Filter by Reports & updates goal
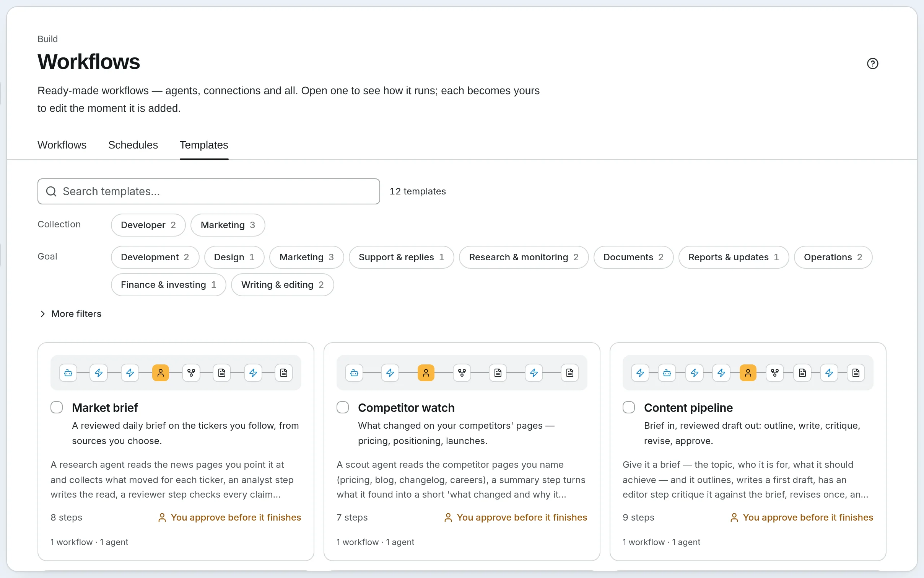924x578 pixels. coord(734,257)
